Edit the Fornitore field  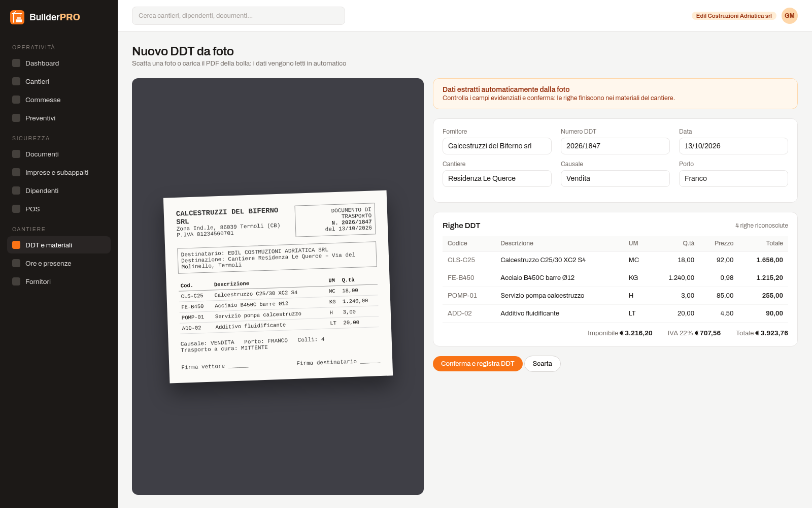(x=497, y=146)
